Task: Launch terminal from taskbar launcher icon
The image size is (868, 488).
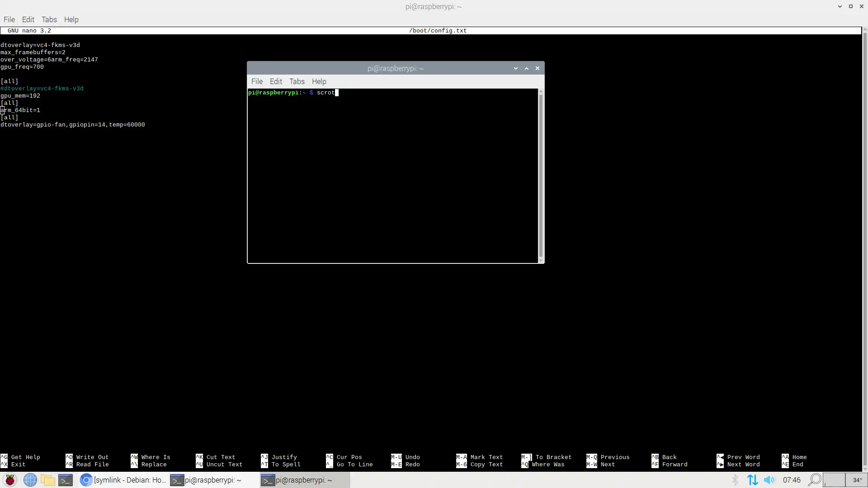Action: pos(66,480)
